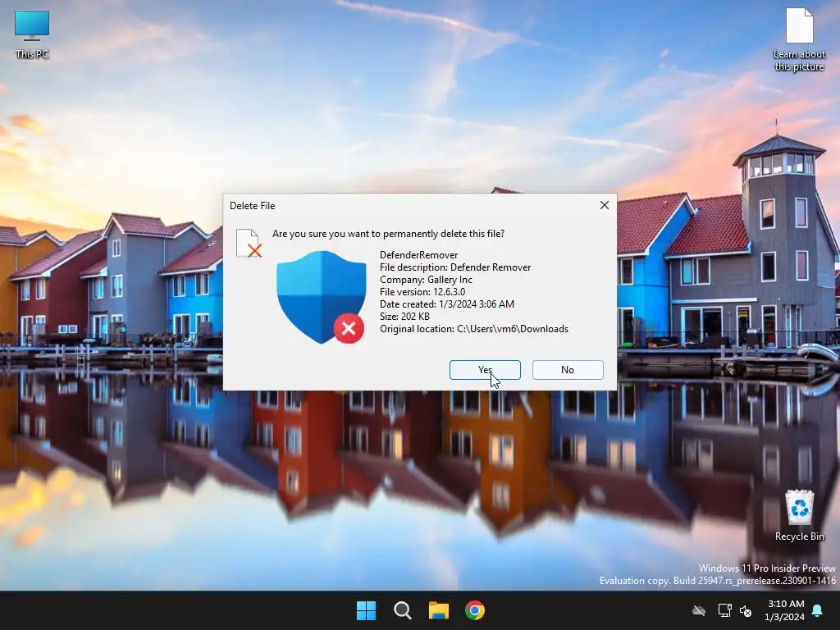840x630 pixels.
Task: Cancel deletion with the No button
Action: (568, 370)
